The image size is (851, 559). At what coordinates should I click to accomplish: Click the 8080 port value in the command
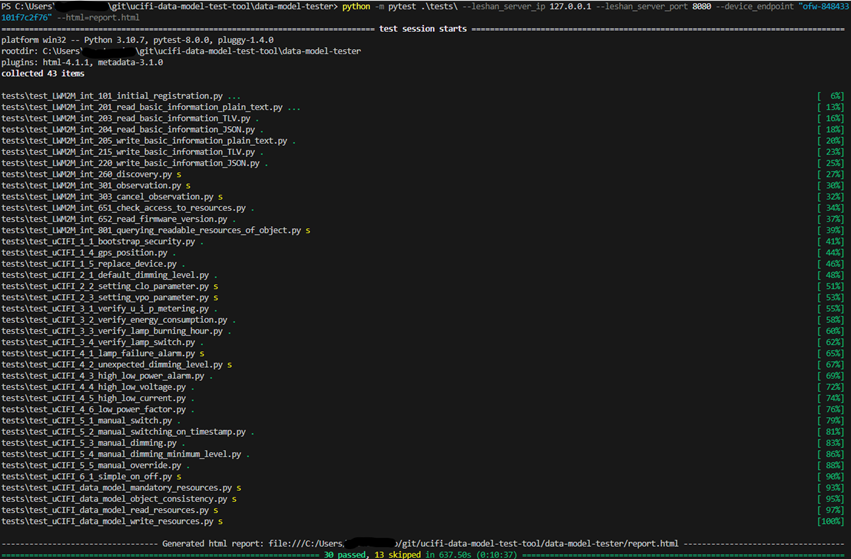[702, 7]
